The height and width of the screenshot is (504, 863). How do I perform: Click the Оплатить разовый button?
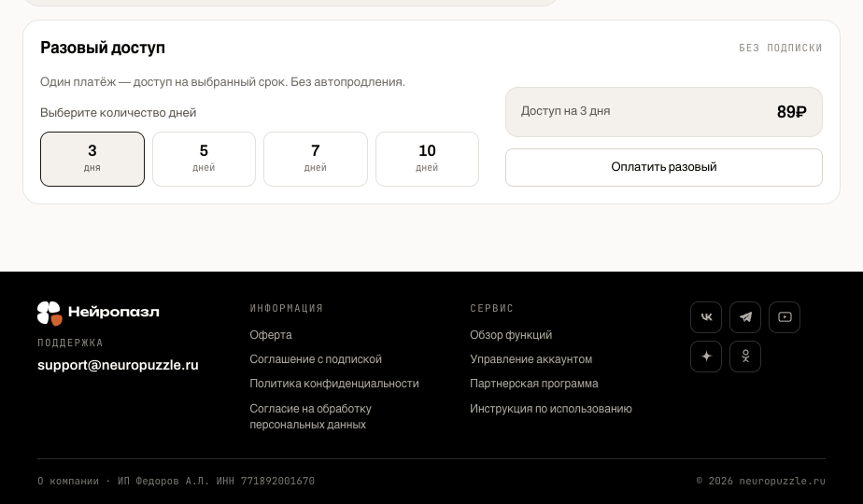click(x=664, y=167)
